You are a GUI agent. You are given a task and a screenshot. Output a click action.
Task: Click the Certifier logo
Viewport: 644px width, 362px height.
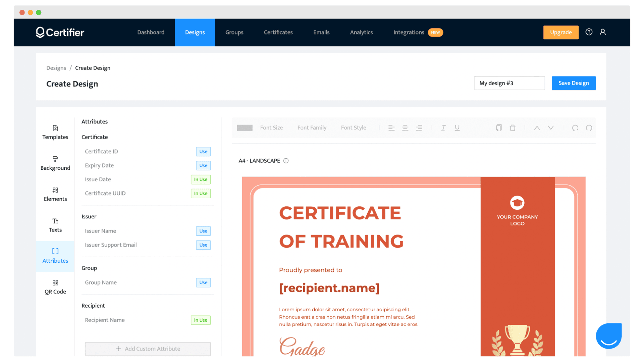click(x=60, y=32)
